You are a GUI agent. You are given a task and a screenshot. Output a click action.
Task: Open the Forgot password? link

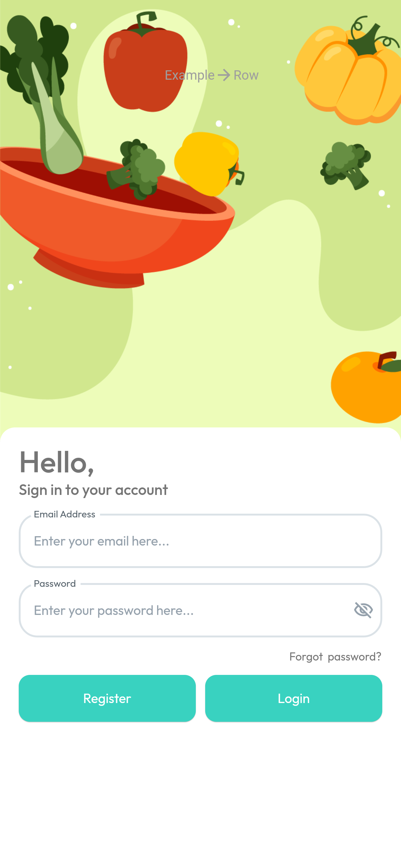click(335, 656)
